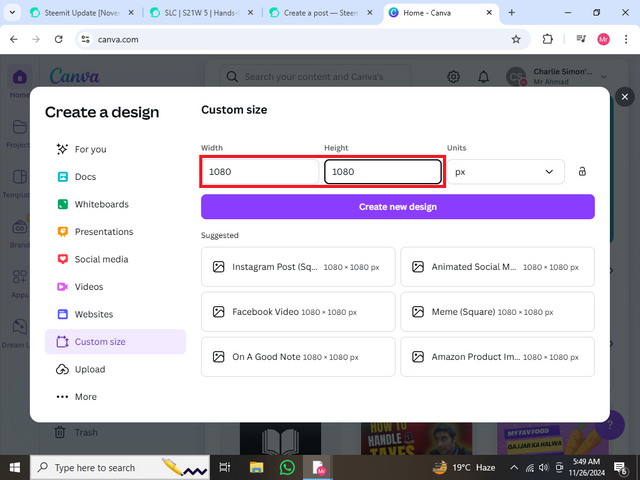Viewport: 640px width, 480px height.
Task: Click the Canva help question button
Action: coord(610,425)
